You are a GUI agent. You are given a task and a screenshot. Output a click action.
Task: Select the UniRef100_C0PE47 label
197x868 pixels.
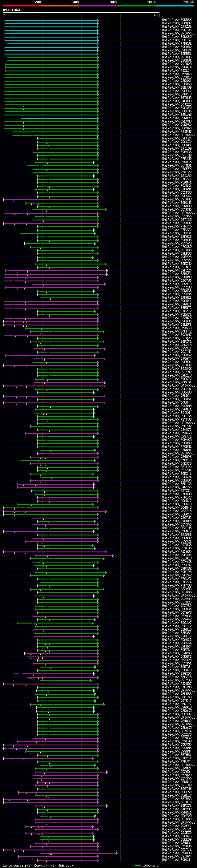coord(177,91)
